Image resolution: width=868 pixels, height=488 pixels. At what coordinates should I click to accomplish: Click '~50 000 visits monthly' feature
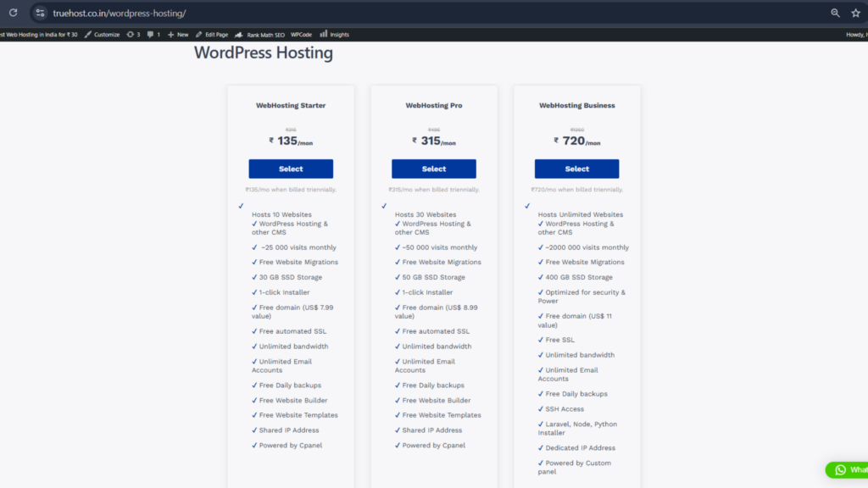[440, 247]
